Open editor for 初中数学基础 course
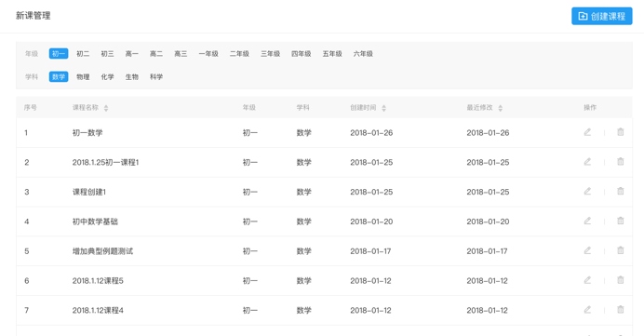644x336 pixels. 587,221
